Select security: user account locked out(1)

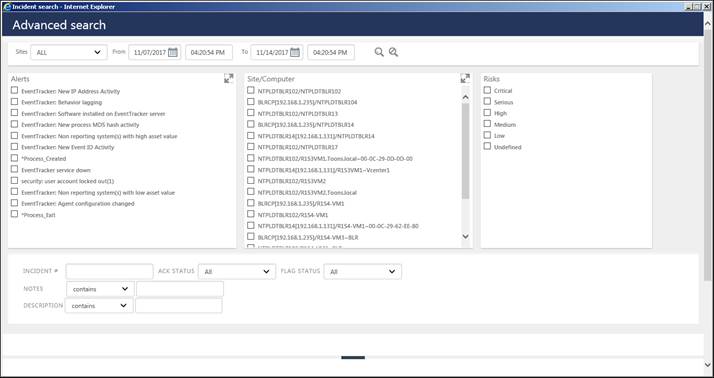[15, 180]
